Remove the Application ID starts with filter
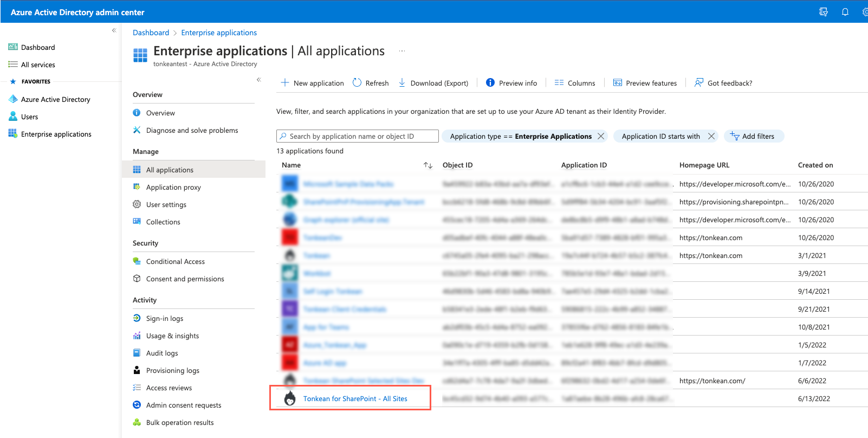868x438 pixels. pos(711,136)
